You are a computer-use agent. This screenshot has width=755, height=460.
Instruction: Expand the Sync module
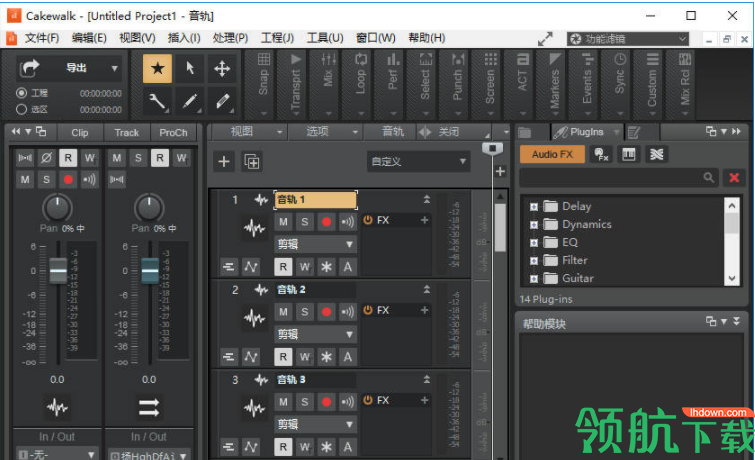pyautogui.click(x=620, y=85)
